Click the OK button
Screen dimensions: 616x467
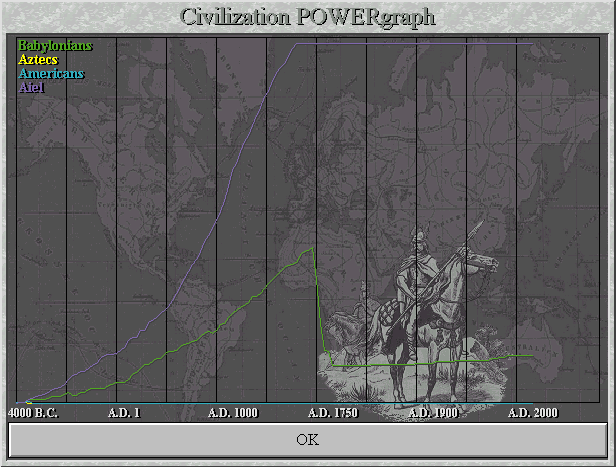click(308, 440)
